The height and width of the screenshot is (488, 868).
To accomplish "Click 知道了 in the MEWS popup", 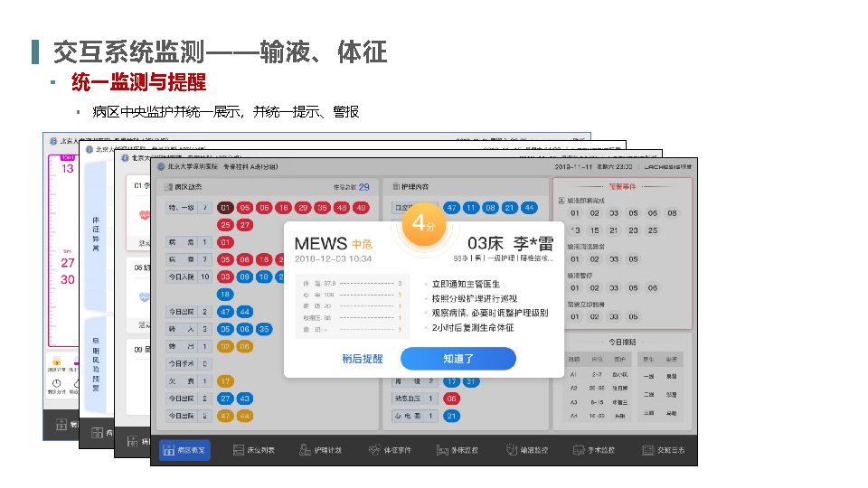I will (x=458, y=359).
